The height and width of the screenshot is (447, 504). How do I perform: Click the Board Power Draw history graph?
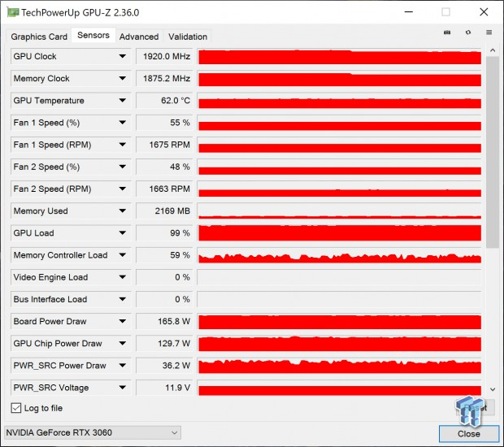[x=340, y=321]
